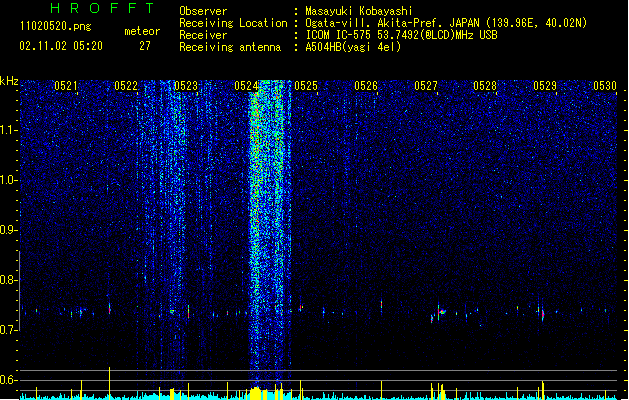The image size is (629, 400).
Task: Click the 0528 time marker
Action: click(485, 86)
